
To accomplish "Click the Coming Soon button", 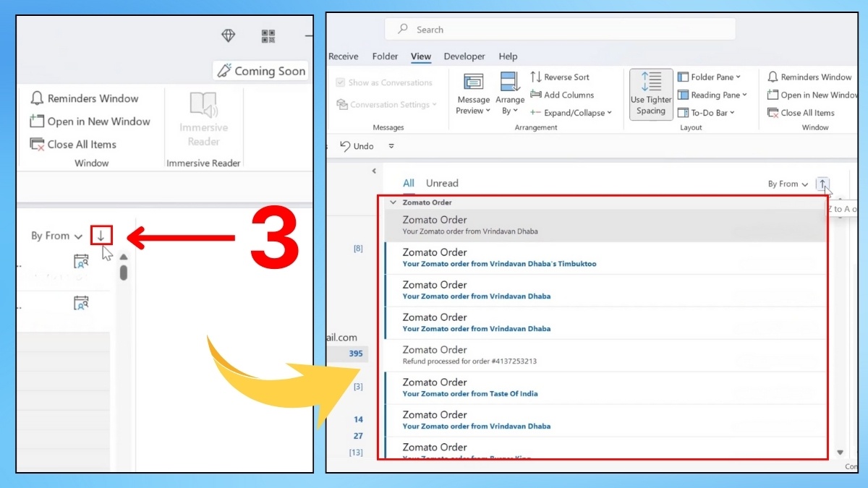I will [x=261, y=71].
